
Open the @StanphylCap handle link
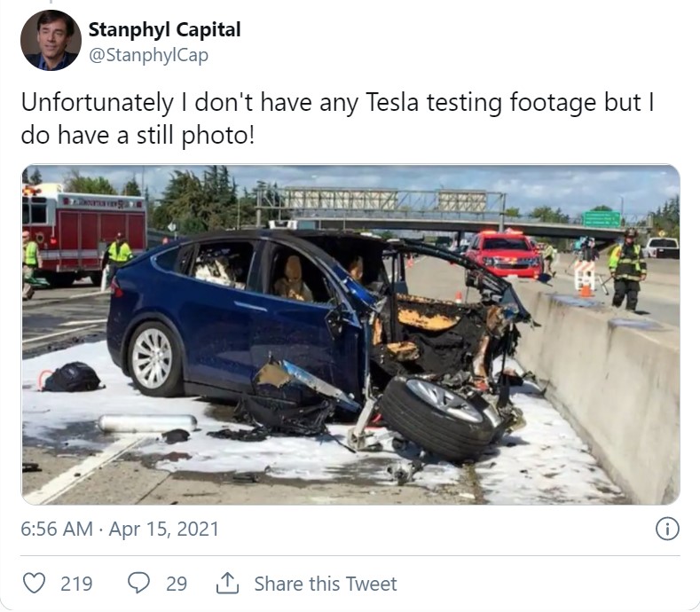(149, 55)
